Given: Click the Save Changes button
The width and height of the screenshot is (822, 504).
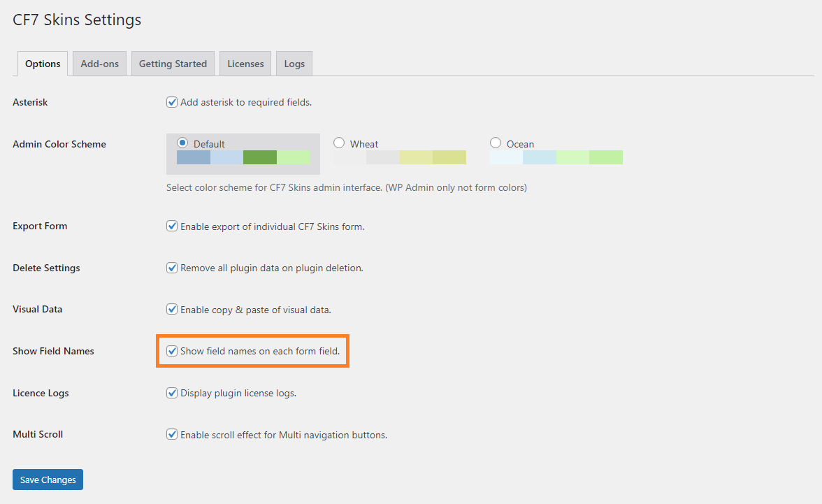Looking at the screenshot, I should [48, 480].
